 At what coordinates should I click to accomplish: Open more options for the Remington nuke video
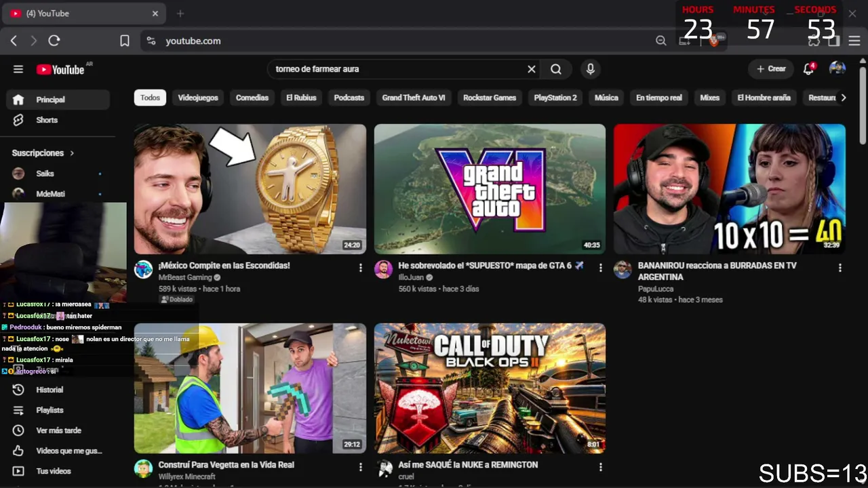tap(600, 467)
